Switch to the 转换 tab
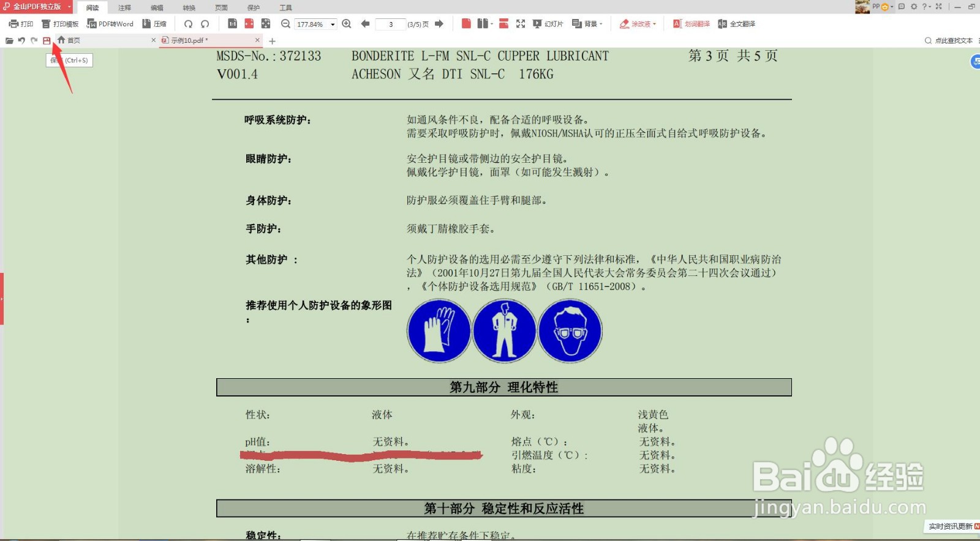This screenshot has width=980, height=541. (189, 8)
